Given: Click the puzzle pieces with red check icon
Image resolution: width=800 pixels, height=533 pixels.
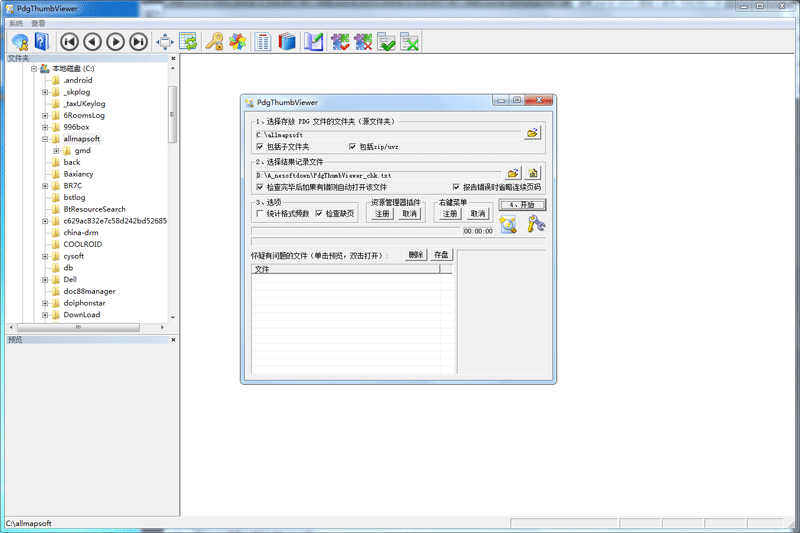Looking at the screenshot, I should [x=340, y=42].
